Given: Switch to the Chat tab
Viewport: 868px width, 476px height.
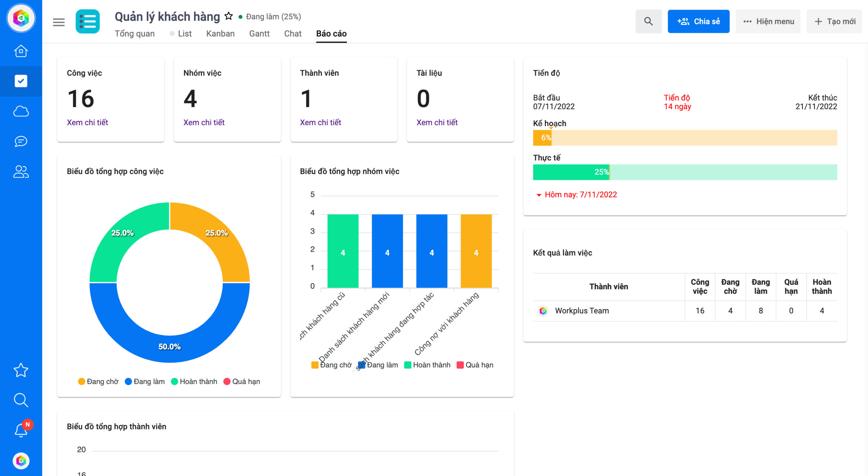Looking at the screenshot, I should click(x=293, y=34).
